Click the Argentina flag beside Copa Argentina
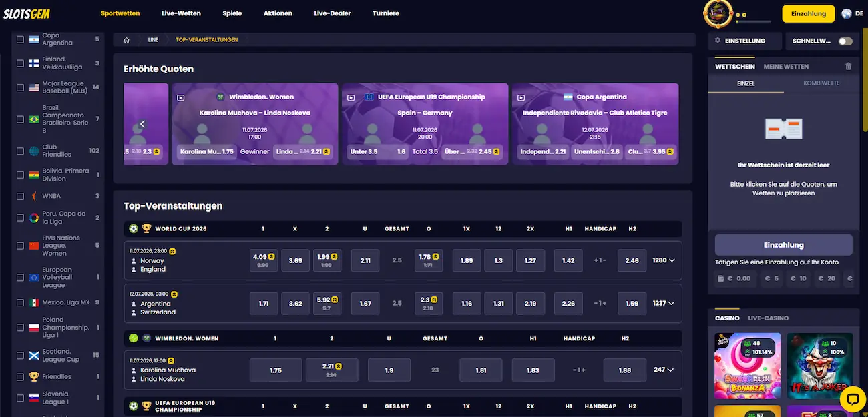This screenshot has width=868, height=417. coord(34,39)
